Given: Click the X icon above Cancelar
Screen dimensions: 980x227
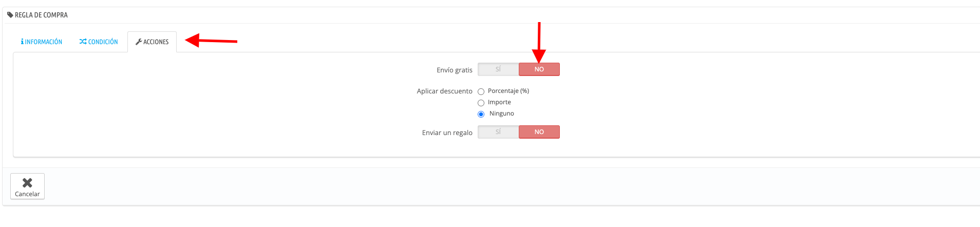Looking at the screenshot, I should pyautogui.click(x=27, y=182).
